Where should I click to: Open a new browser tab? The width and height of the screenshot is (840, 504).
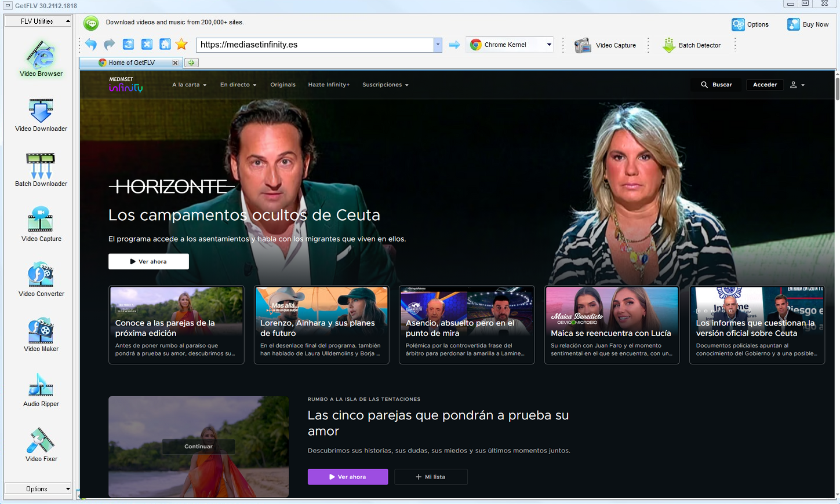[191, 63]
